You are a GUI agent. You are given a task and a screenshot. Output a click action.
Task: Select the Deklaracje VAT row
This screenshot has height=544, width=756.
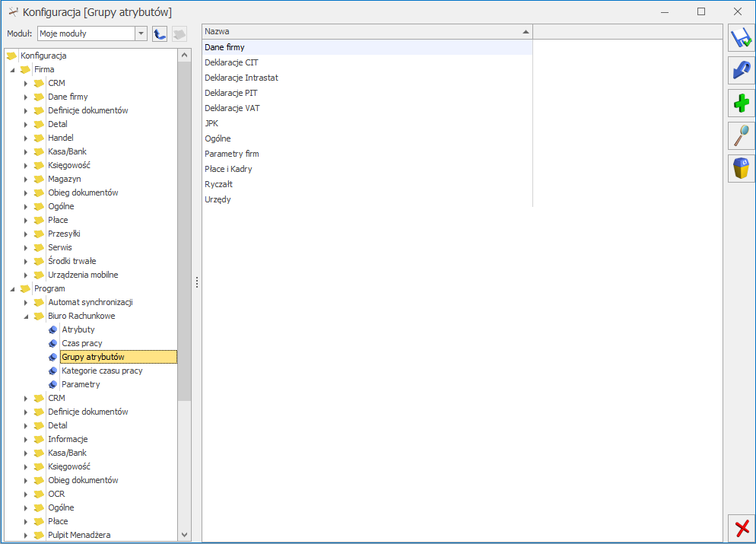click(x=367, y=108)
